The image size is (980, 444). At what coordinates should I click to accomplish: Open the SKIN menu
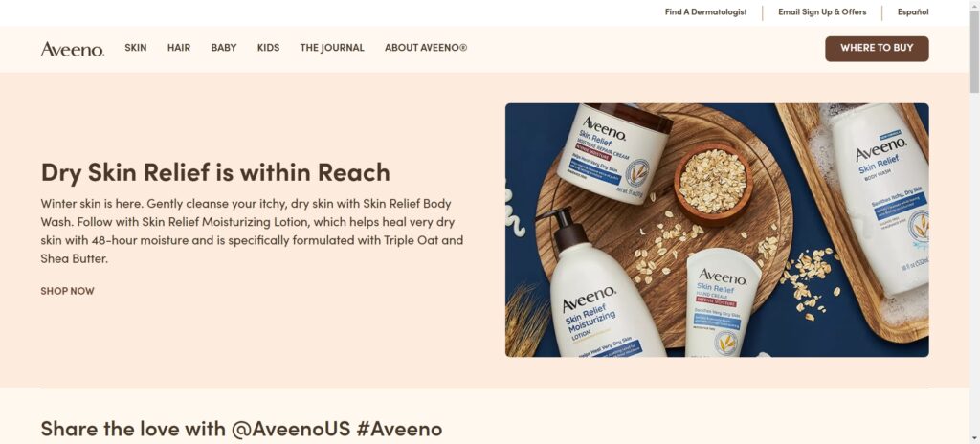[136, 48]
